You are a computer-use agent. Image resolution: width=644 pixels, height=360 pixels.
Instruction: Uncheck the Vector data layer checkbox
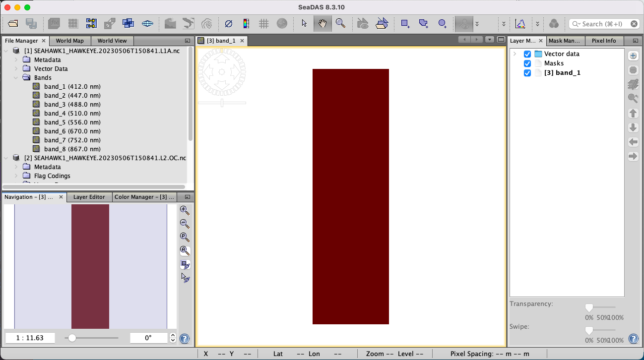click(527, 54)
